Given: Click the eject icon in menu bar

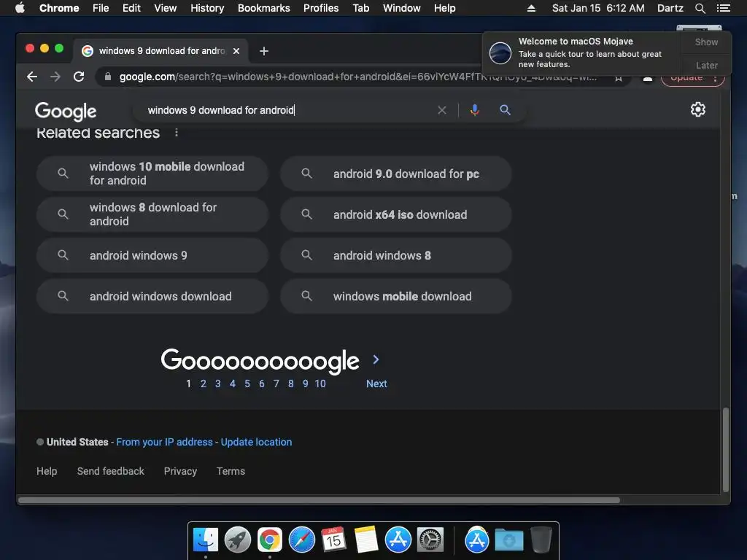Looking at the screenshot, I should (531, 8).
